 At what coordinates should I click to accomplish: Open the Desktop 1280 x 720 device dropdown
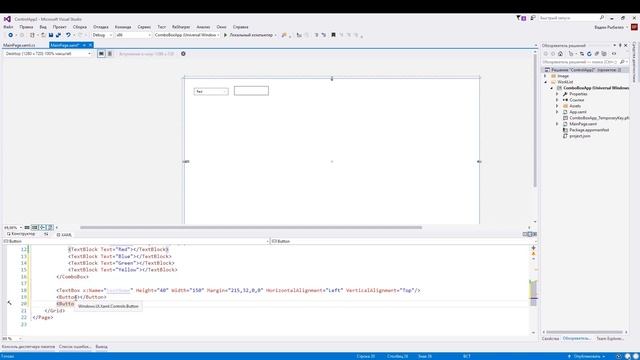48,53
